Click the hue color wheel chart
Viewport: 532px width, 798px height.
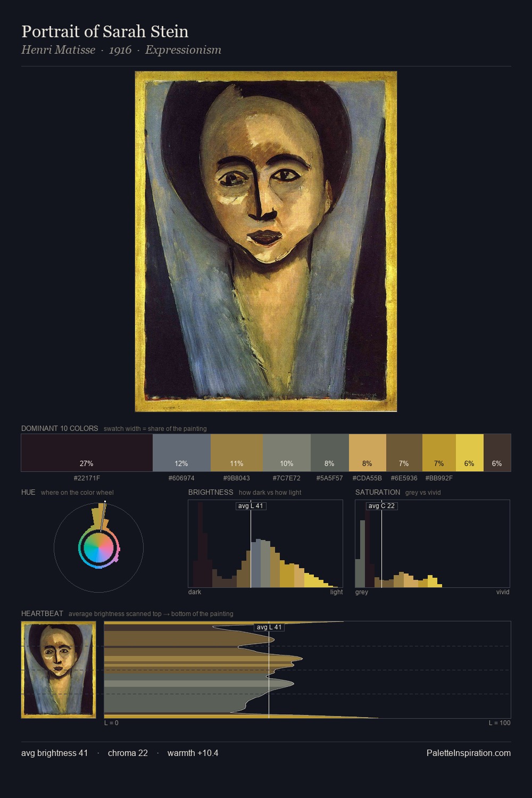[98, 547]
